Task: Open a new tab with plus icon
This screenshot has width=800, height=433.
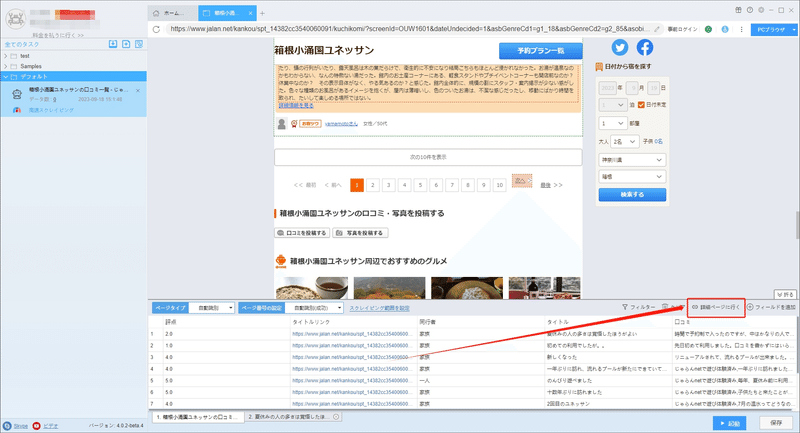Action: click(262, 13)
